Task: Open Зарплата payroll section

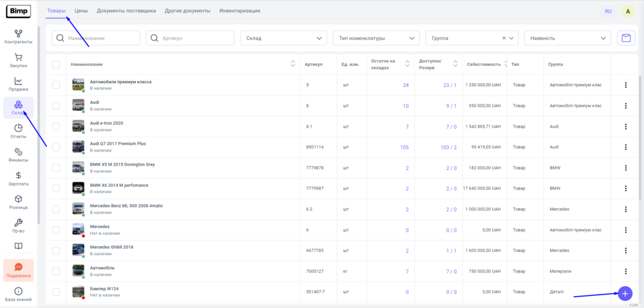Action: coord(18,178)
